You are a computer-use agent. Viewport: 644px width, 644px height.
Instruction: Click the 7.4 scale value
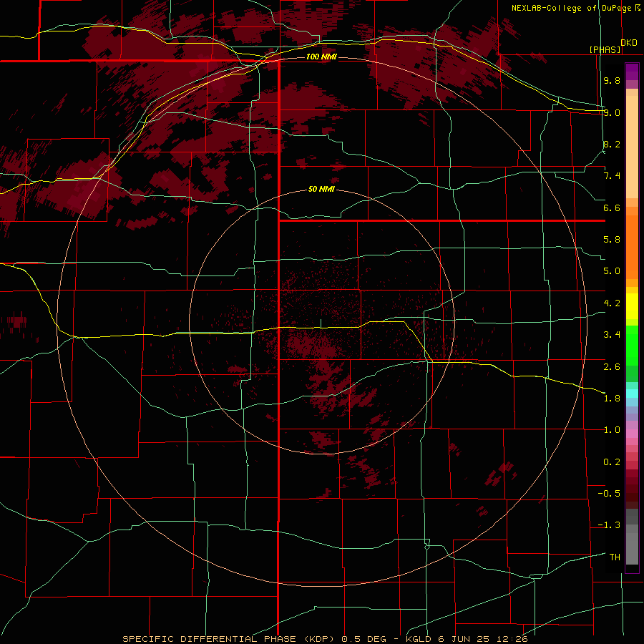tap(612, 176)
